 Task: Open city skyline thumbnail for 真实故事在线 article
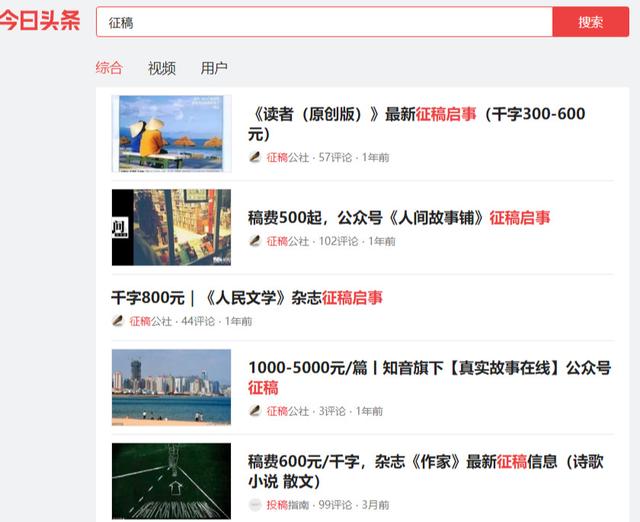pos(171,387)
